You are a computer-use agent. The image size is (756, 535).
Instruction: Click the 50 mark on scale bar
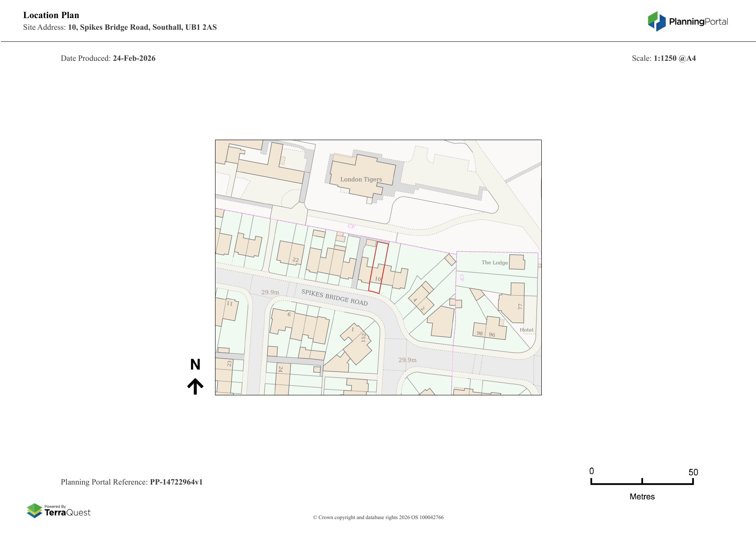(x=693, y=472)
